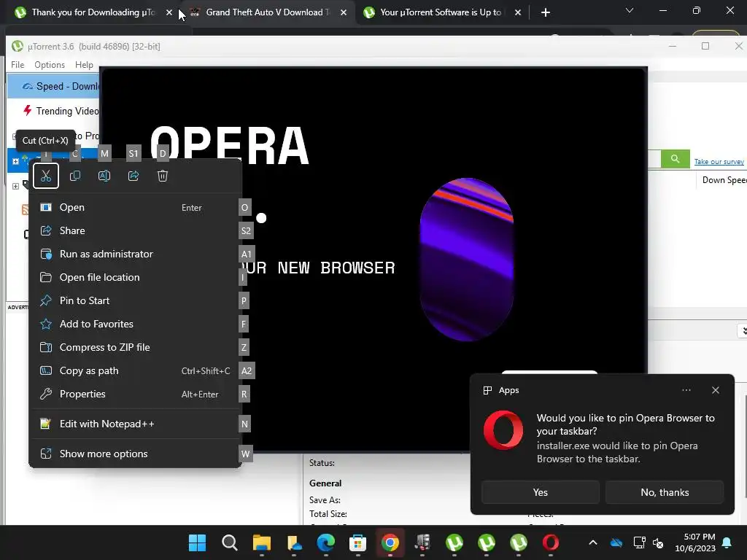Expand the first sidebar tree node
The width and height of the screenshot is (747, 560).
click(x=15, y=161)
